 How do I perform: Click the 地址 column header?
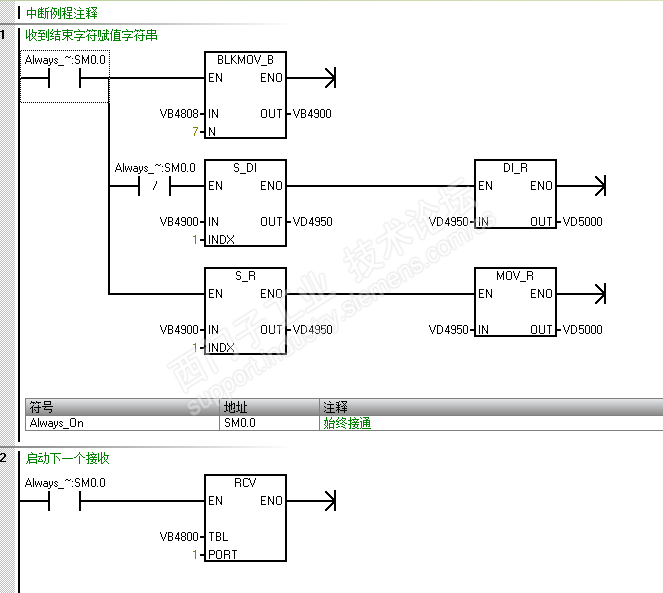(269, 407)
